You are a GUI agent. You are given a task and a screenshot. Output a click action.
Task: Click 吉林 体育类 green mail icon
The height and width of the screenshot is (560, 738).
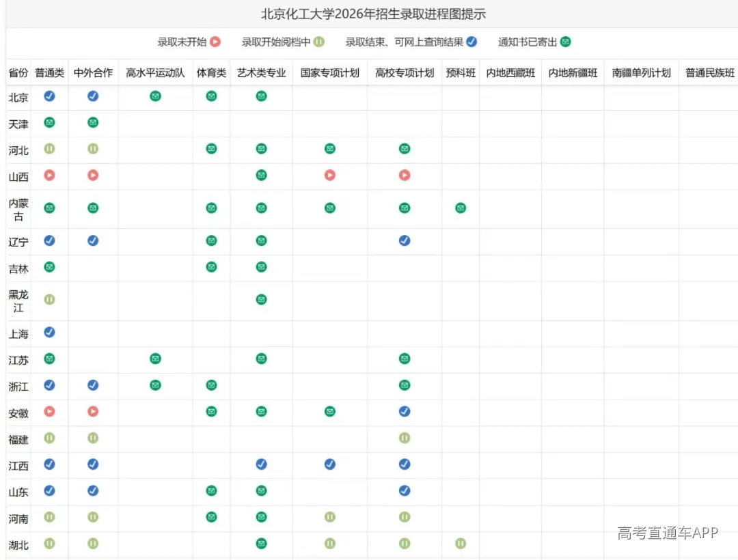pyautogui.click(x=211, y=266)
